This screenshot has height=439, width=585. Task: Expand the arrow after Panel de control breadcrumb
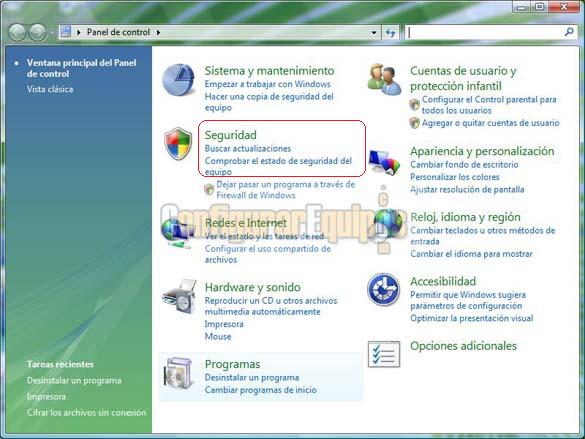[x=158, y=32]
